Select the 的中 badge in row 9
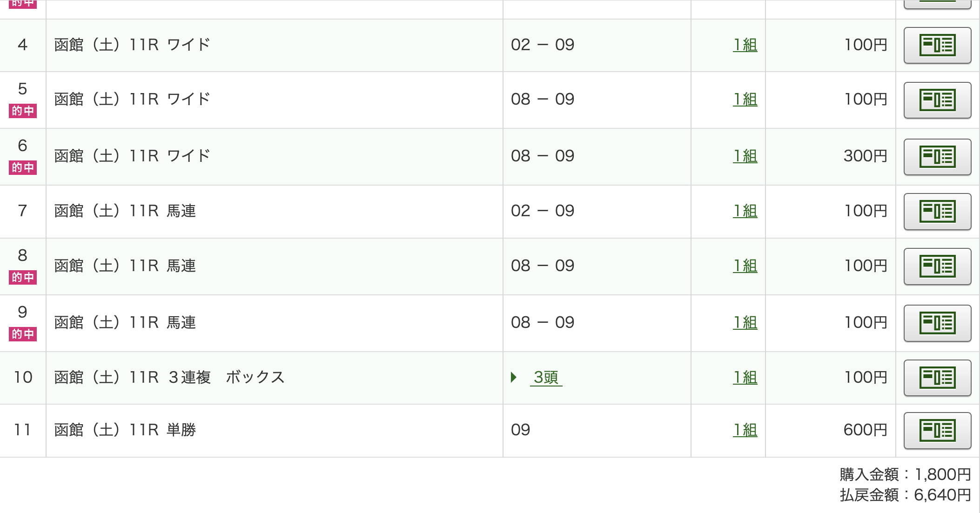 [x=23, y=334]
